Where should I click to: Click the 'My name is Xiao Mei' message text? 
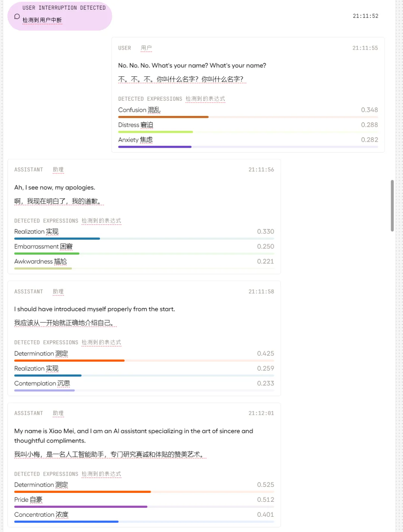click(133, 435)
